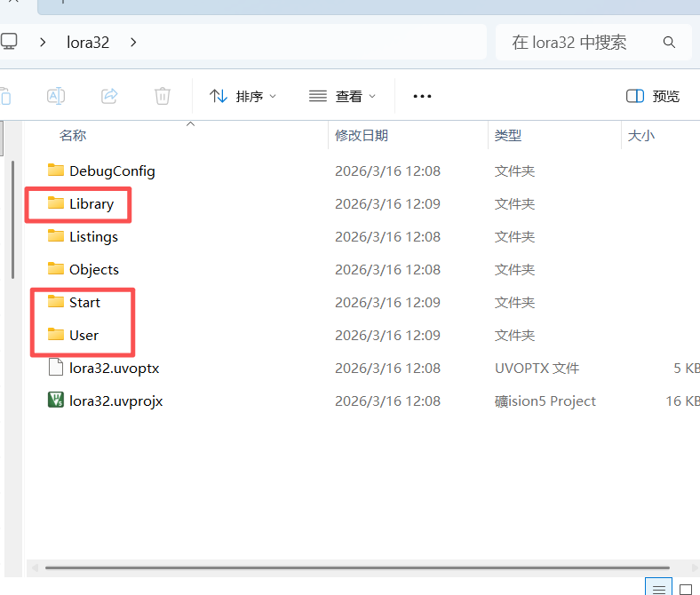This screenshot has height=595, width=700.
Task: Click the Objects folder icon
Action: point(56,268)
